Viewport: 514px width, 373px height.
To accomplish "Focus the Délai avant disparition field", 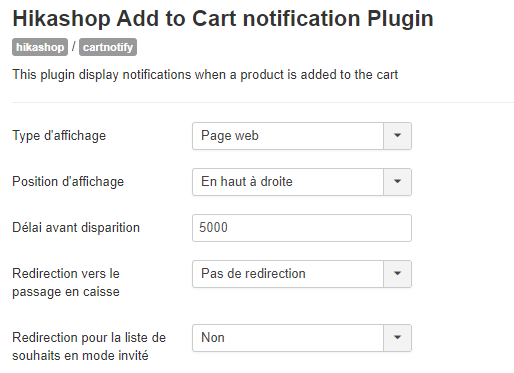I will pos(302,228).
